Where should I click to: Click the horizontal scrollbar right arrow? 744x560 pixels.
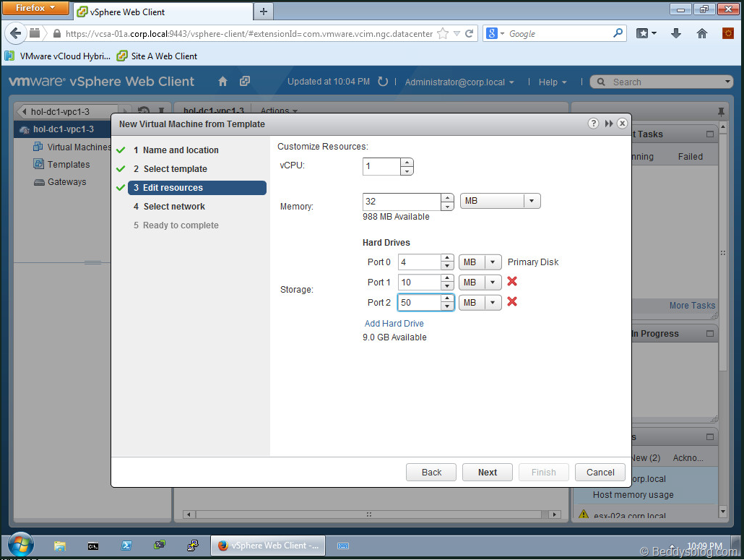(554, 514)
